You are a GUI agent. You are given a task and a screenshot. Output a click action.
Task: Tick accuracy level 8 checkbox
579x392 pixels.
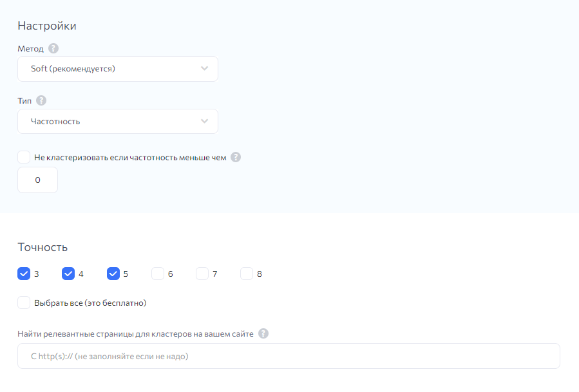point(247,274)
